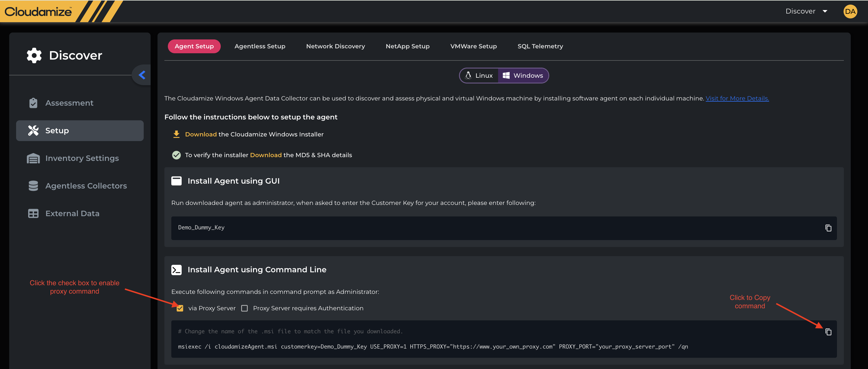Download the Cloudamize Windows Installer
The width and height of the screenshot is (868, 369).
[x=201, y=134]
